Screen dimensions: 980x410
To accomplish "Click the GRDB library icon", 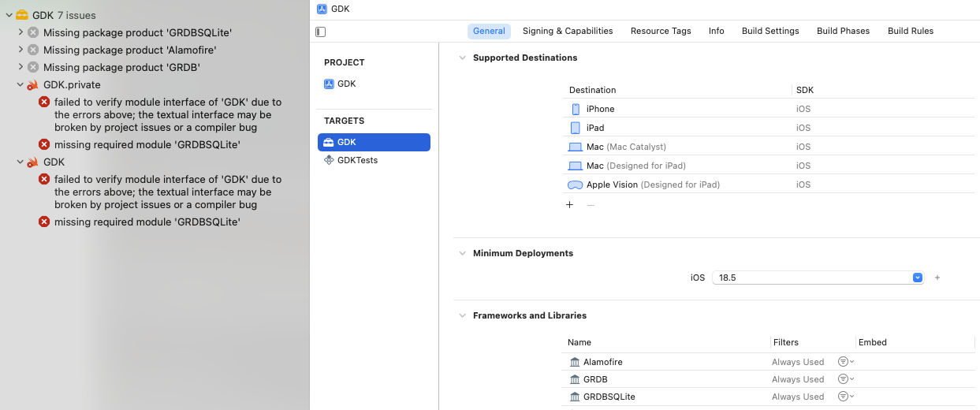I will tap(575, 379).
